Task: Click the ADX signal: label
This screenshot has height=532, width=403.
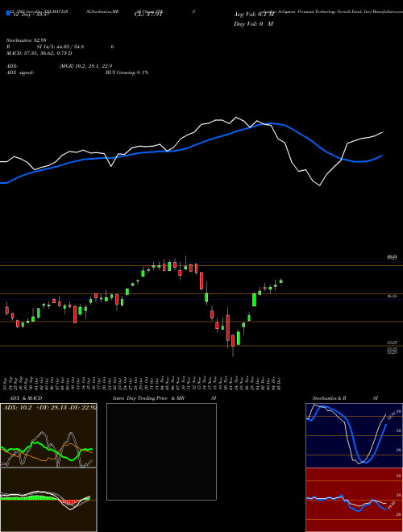Action: tap(20, 73)
